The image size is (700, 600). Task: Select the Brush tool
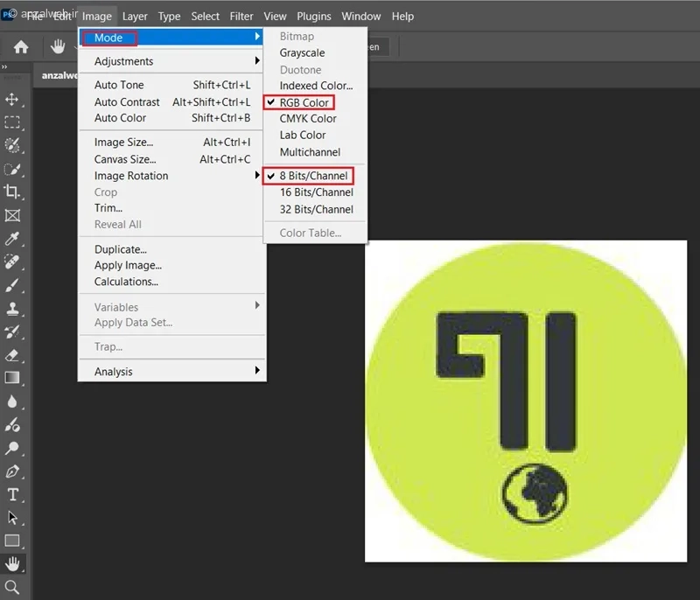[x=12, y=285]
